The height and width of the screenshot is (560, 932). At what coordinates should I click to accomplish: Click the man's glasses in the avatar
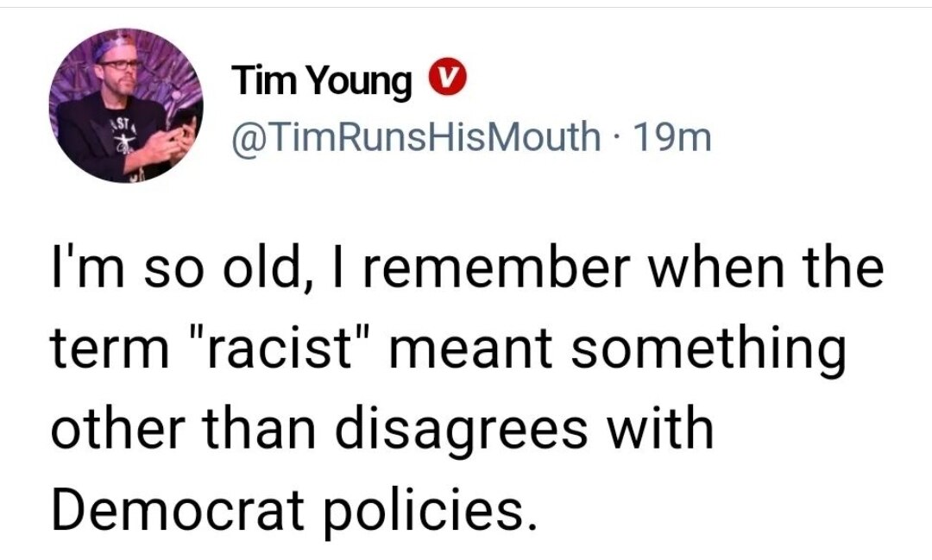[x=121, y=65]
